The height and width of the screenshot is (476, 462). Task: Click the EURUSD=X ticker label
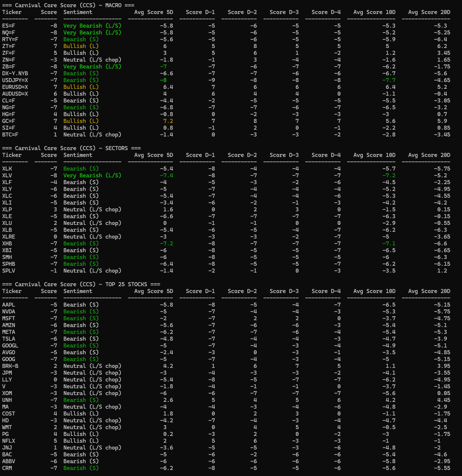(15, 87)
